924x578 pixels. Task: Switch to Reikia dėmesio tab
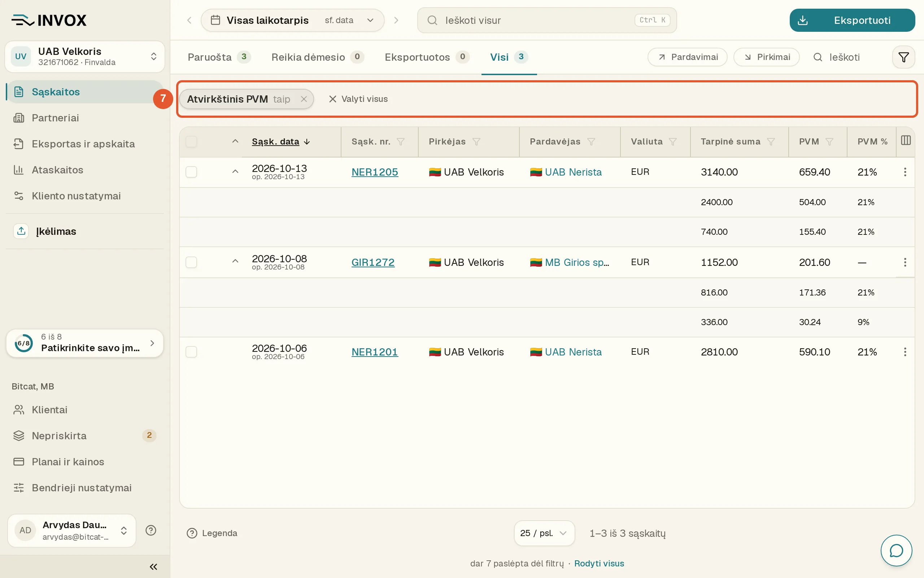317,57
